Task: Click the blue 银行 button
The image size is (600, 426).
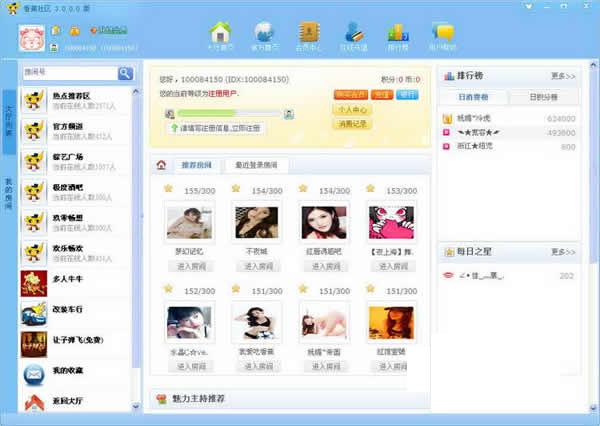Action: pyautogui.click(x=407, y=95)
